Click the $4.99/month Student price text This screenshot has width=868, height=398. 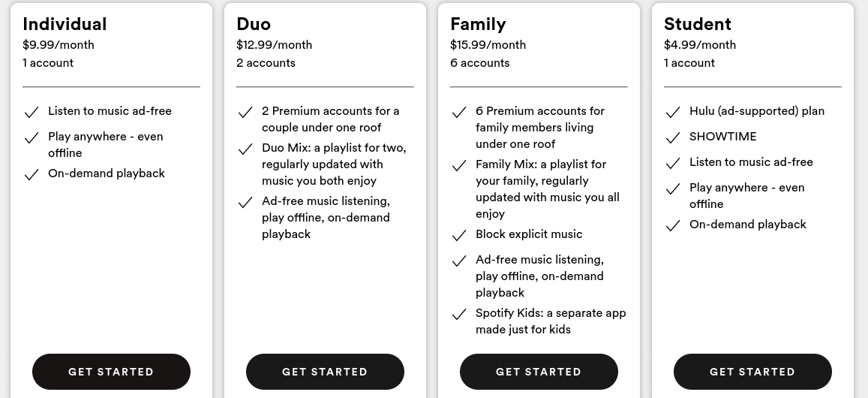click(700, 45)
